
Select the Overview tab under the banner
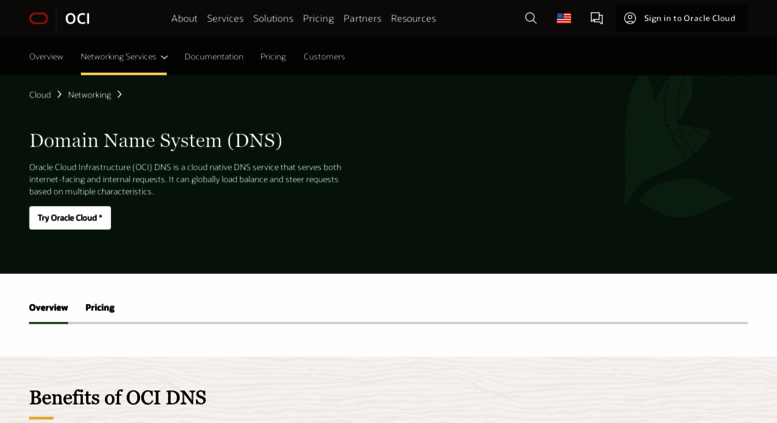pos(48,307)
